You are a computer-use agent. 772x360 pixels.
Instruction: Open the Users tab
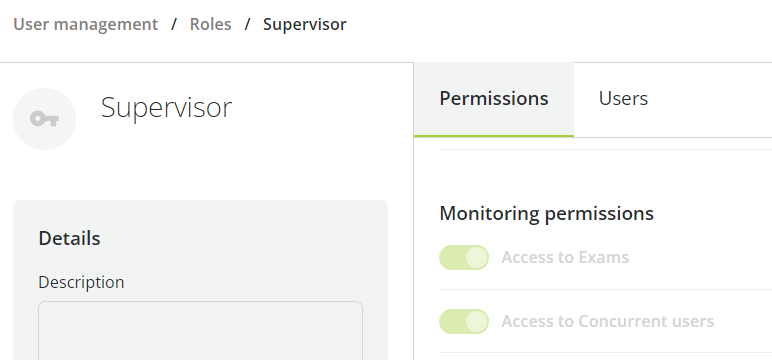click(x=623, y=99)
